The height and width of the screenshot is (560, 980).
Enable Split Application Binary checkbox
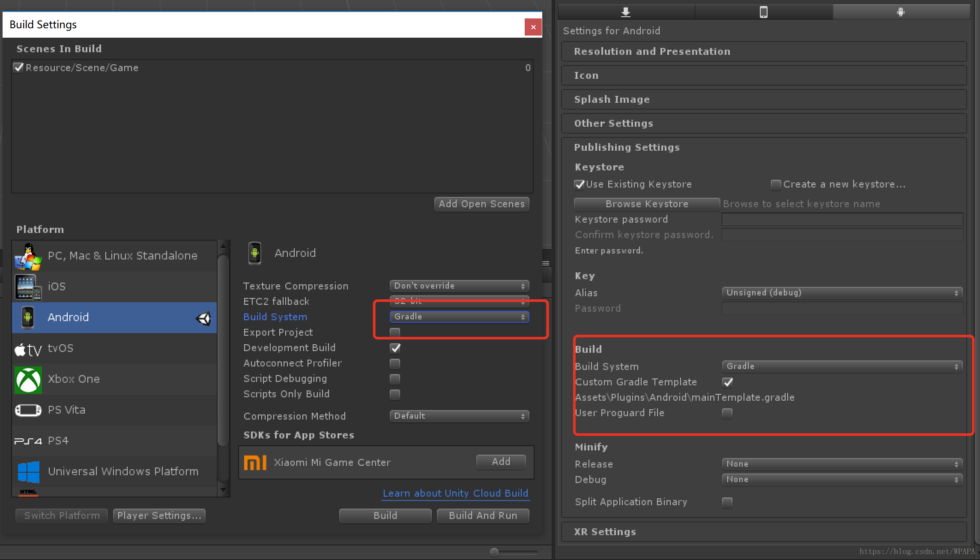coord(727,502)
